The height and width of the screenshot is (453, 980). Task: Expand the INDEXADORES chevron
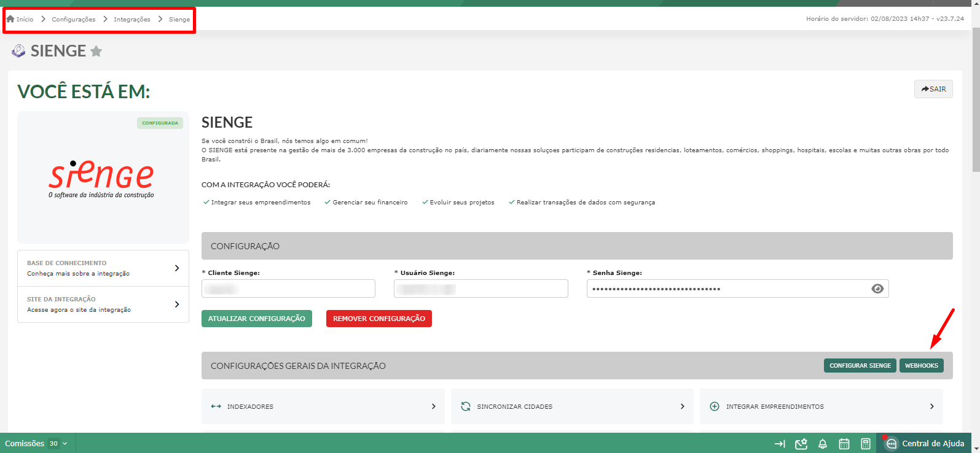tap(433, 406)
